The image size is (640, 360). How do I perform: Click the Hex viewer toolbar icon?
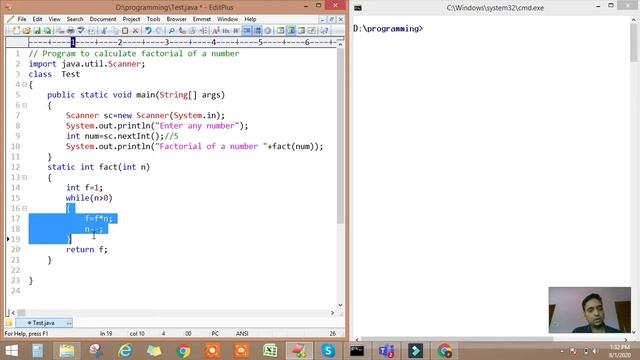[x=226, y=31]
